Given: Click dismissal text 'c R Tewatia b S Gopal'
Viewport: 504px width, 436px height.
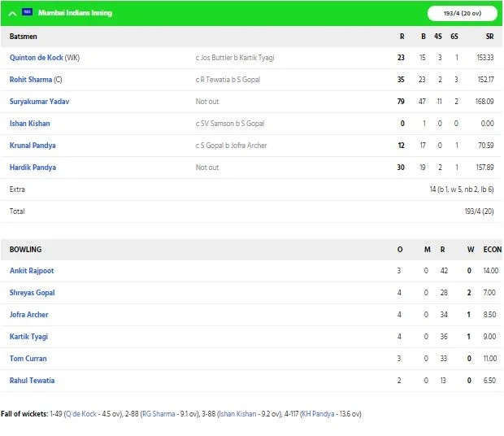Looking at the screenshot, I should (228, 80).
